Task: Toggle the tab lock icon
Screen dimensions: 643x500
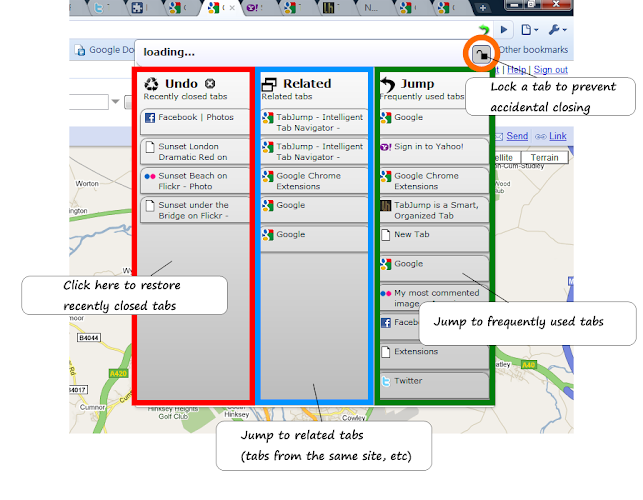Action: click(481, 54)
